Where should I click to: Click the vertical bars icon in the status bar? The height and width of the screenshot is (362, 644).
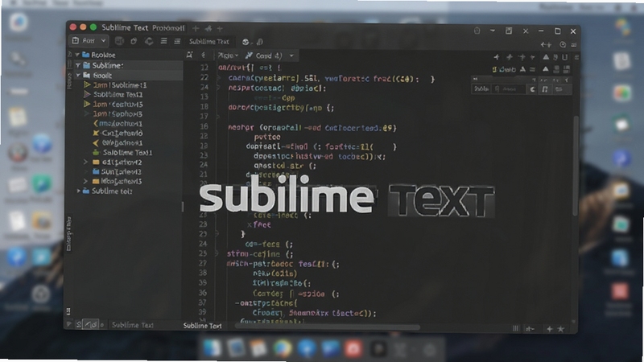click(515, 328)
